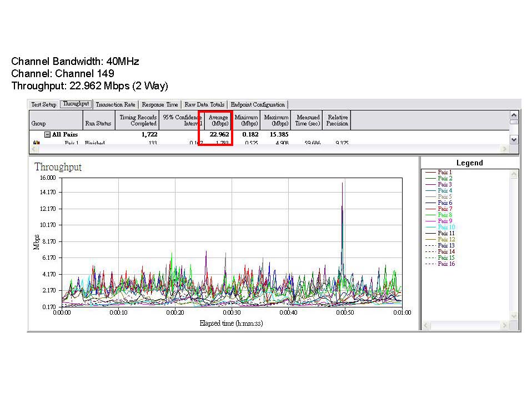532x399 pixels.
Task: Click the results table scroll-down arrow
Action: point(514,139)
